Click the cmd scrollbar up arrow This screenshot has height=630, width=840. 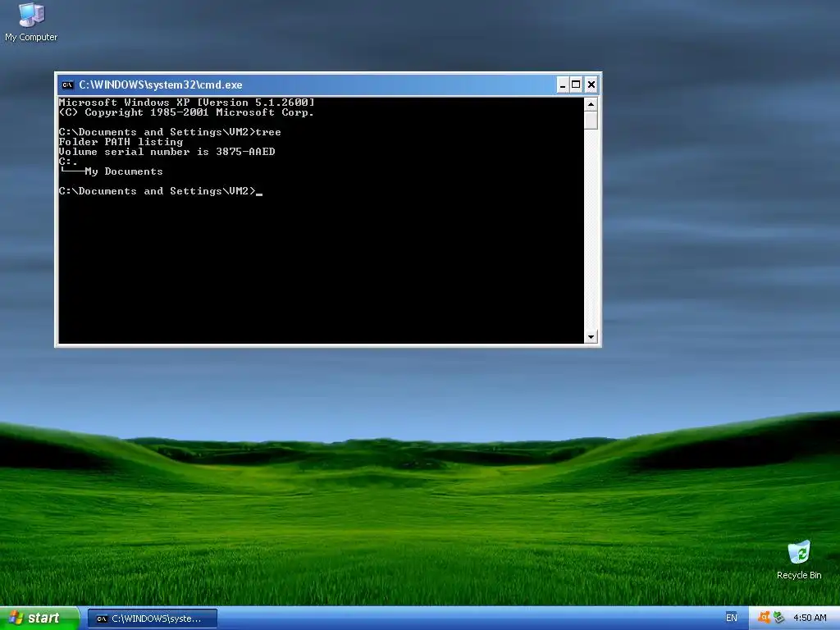591,104
